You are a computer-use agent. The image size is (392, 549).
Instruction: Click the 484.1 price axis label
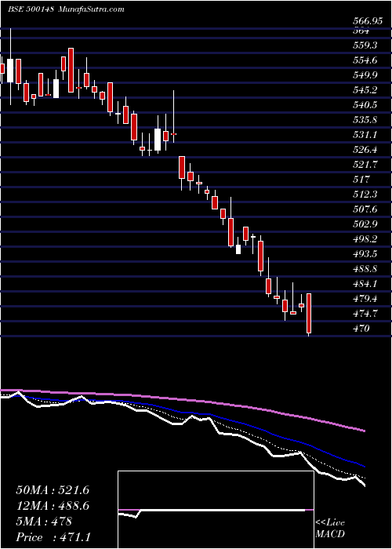[365, 283]
